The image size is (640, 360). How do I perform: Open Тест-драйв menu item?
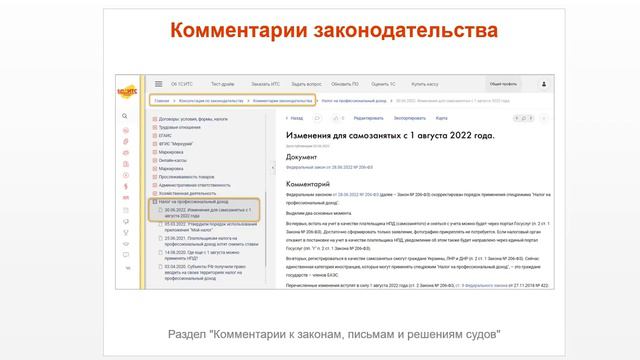tap(222, 84)
